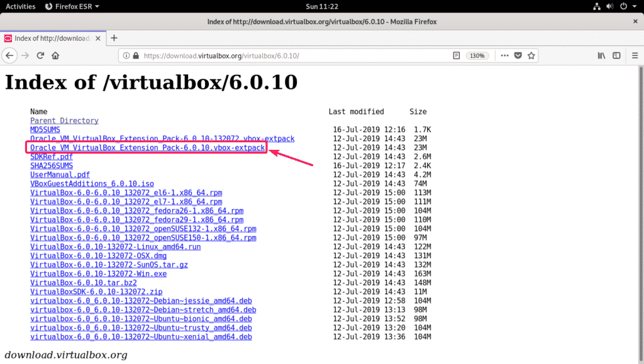Open the page actions three-dots menu
Screen dimensions: 644x364
click(504, 55)
